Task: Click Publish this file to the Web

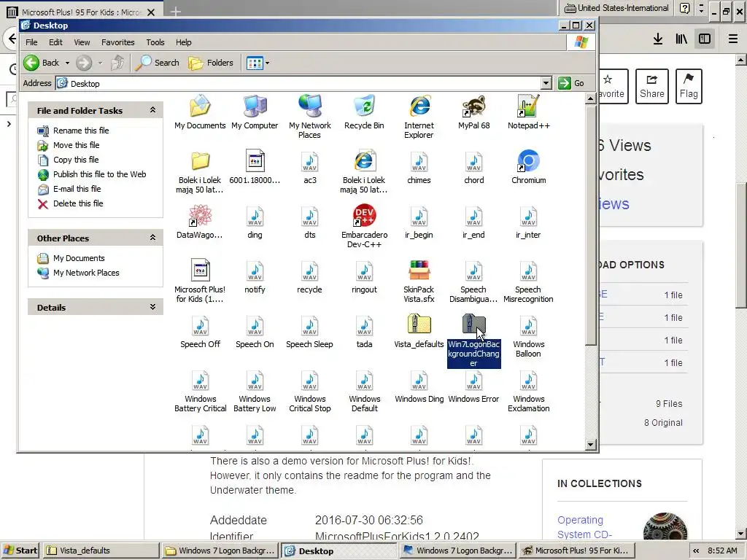Action: [x=92, y=174]
